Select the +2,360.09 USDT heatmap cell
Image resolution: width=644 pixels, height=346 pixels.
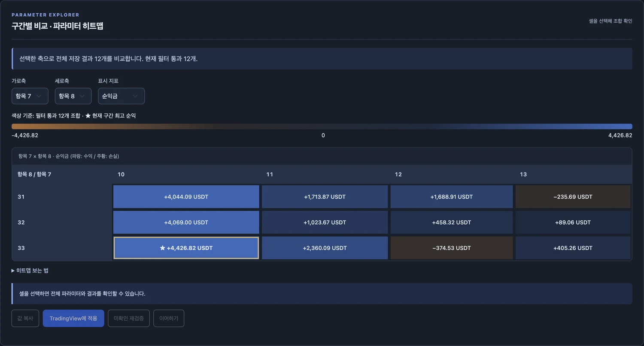point(325,248)
